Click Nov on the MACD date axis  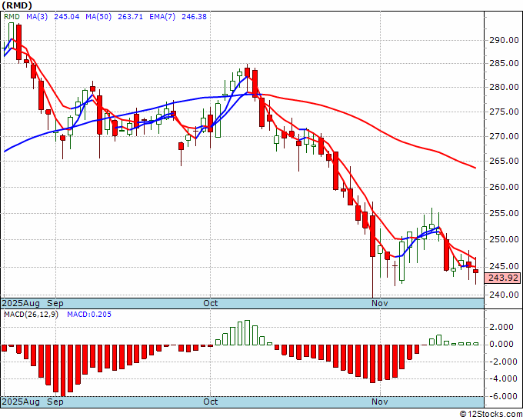coord(380,402)
